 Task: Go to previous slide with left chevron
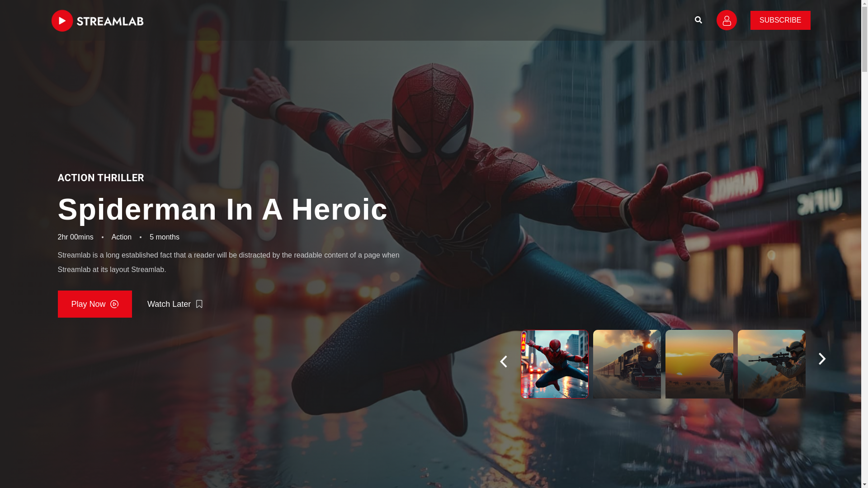pyautogui.click(x=503, y=361)
